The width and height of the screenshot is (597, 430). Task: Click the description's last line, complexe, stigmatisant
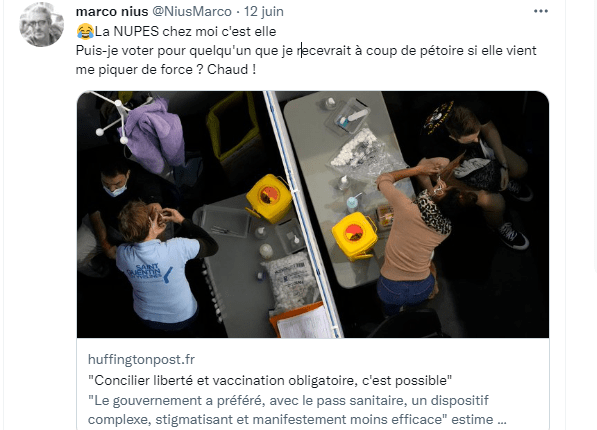click(297, 419)
